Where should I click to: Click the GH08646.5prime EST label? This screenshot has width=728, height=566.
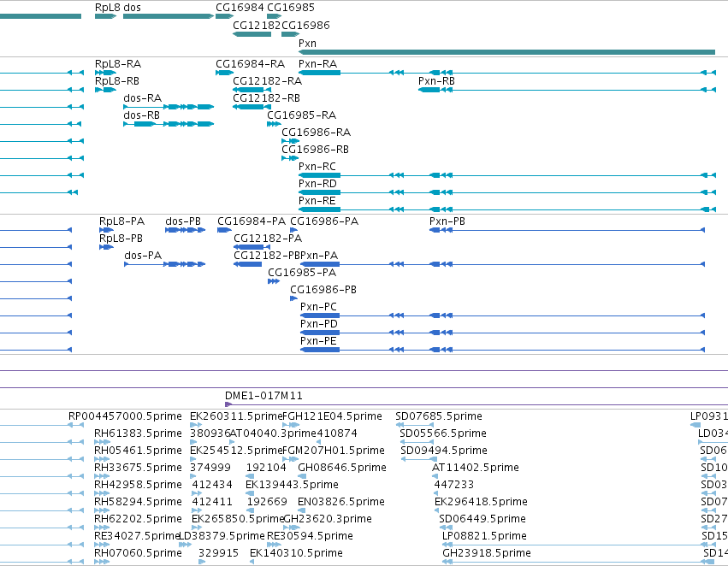[342, 468]
